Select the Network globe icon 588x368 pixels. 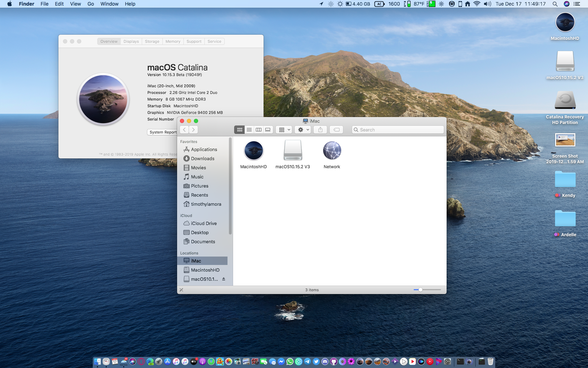[x=332, y=151]
